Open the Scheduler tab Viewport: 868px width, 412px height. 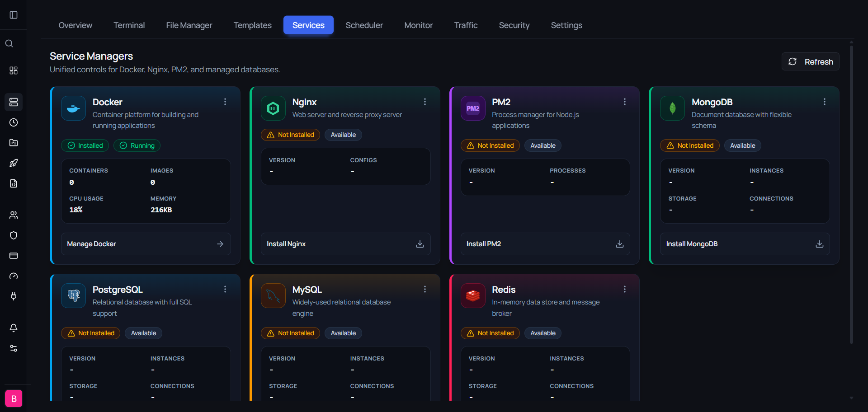[x=364, y=25]
